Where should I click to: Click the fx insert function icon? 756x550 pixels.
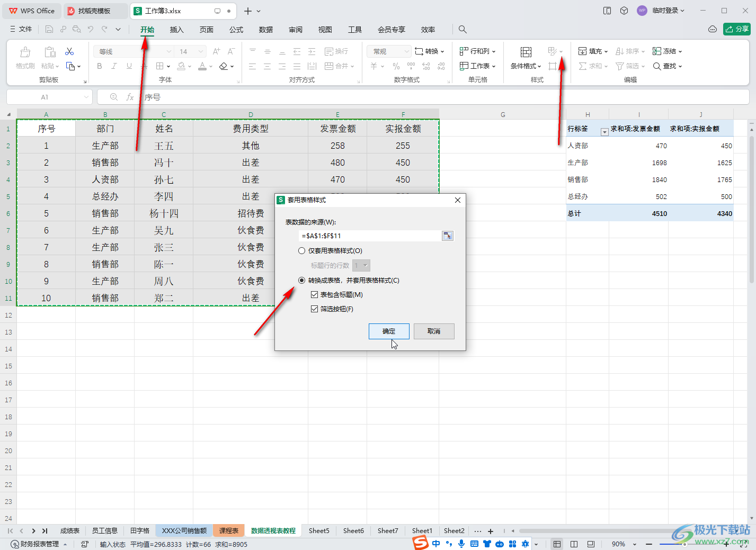tap(130, 97)
